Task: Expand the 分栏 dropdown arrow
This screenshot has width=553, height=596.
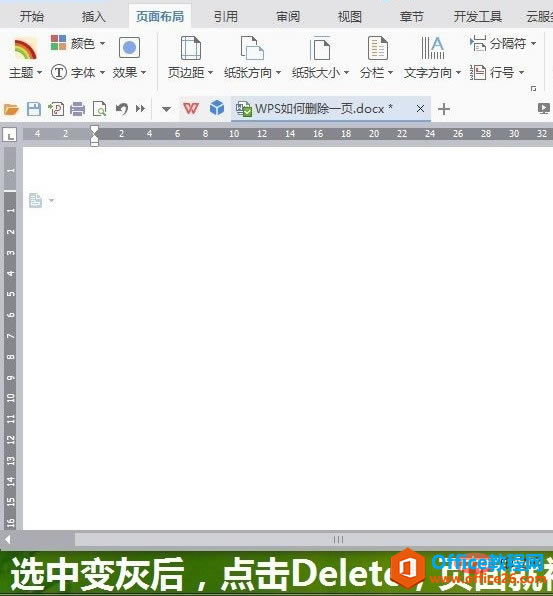Action: tap(390, 72)
